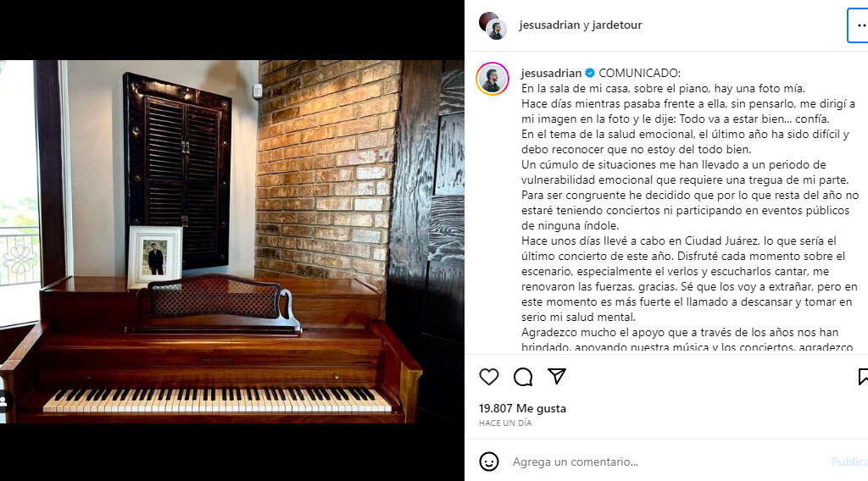This screenshot has height=481, width=868.
Task: View the 19.807 Me gusta likes list
Action: (522, 408)
